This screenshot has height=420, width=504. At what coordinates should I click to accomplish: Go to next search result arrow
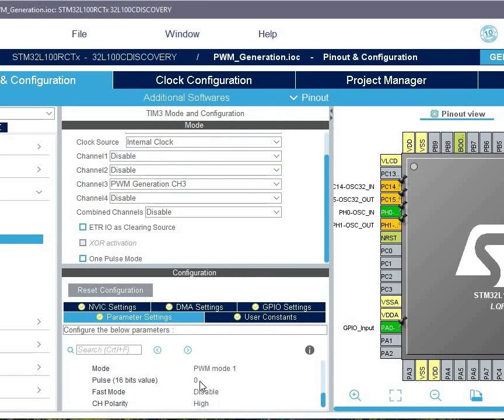188,350
